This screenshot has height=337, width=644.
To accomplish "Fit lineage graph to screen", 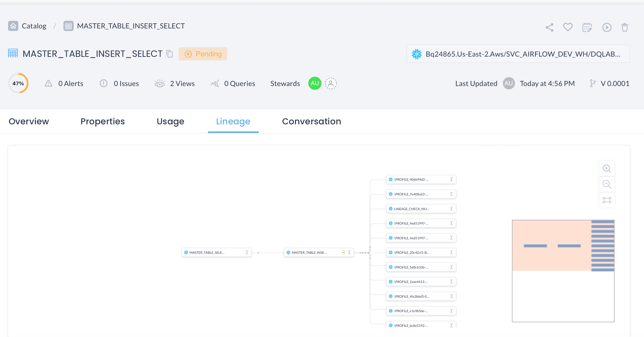I will tap(607, 200).
